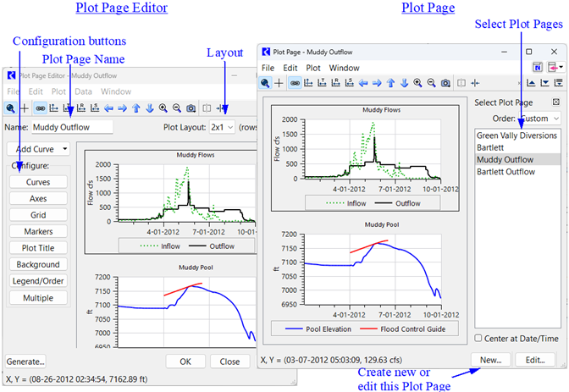Click the camera icon in Plot Page Editor toolbar
569x392 pixels.
(191, 108)
